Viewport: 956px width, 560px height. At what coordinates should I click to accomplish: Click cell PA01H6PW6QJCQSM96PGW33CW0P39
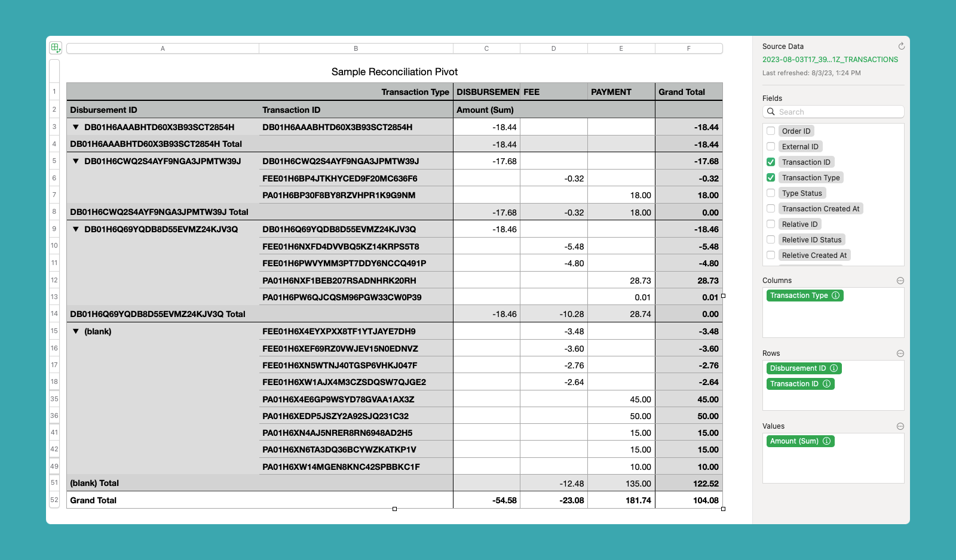(356, 297)
